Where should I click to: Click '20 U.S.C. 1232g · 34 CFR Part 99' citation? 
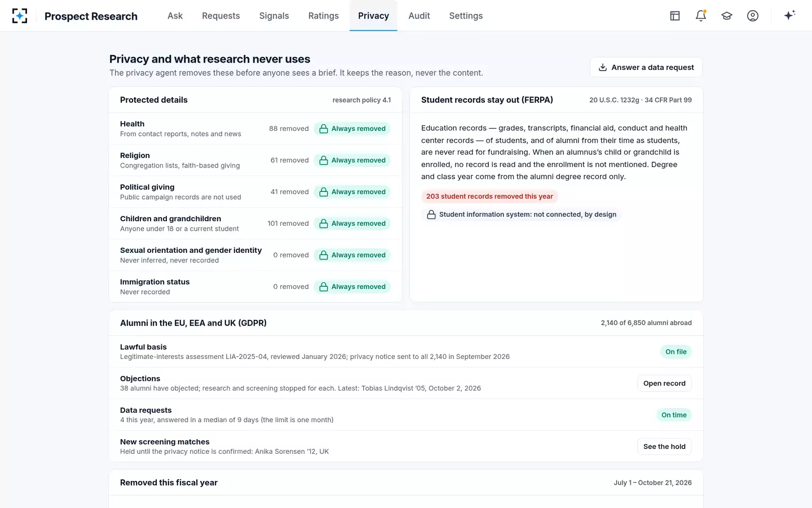[x=641, y=100]
